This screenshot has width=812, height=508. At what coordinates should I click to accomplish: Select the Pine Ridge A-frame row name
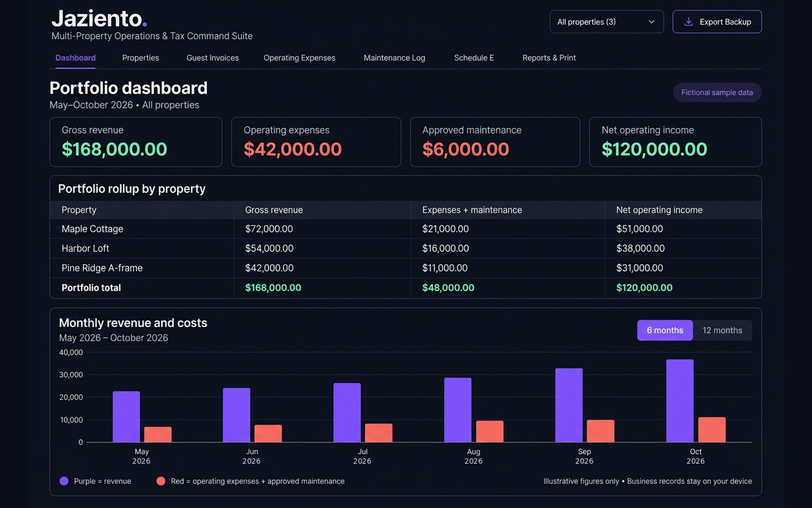102,268
